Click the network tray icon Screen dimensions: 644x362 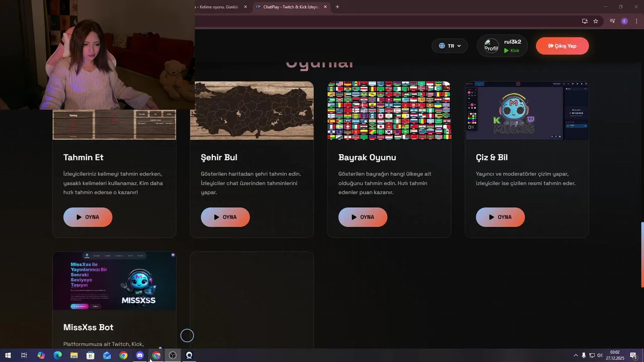coord(592,355)
